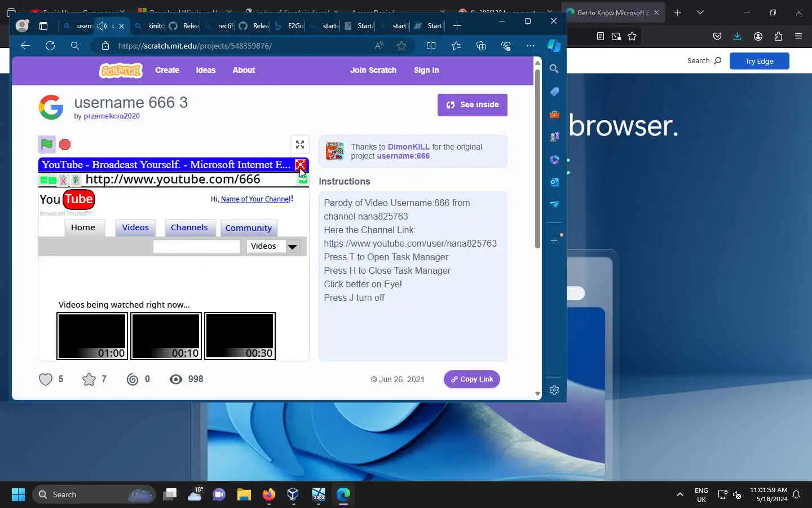Open Edge Settings and more menu
Screen dimensions: 812x508
coord(531,46)
